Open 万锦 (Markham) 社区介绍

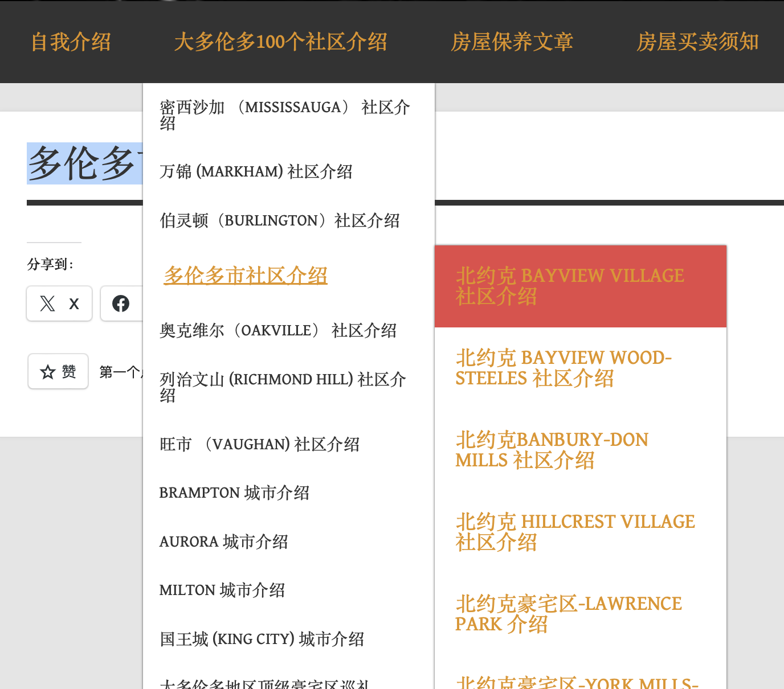(x=256, y=171)
